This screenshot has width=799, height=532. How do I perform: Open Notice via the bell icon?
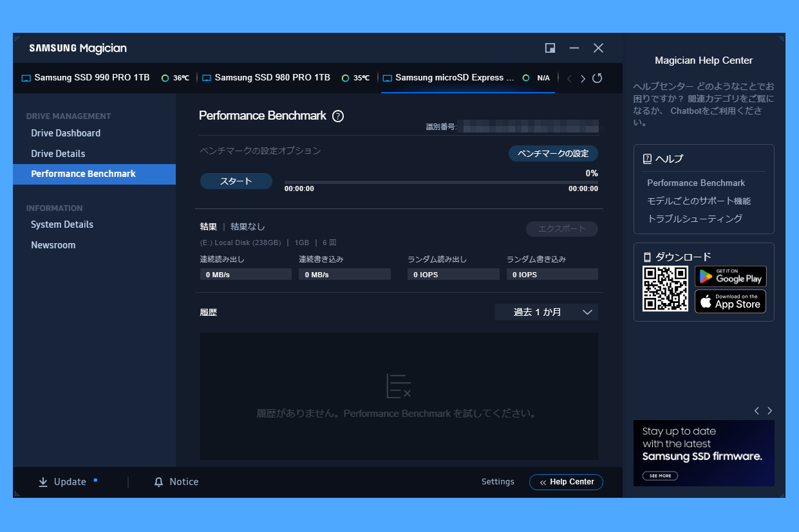[x=159, y=482]
